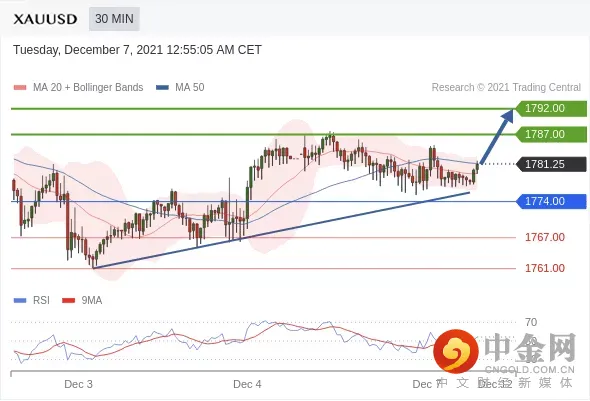Click the RSI legend swatch
The height and width of the screenshot is (401, 590).
pos(20,301)
